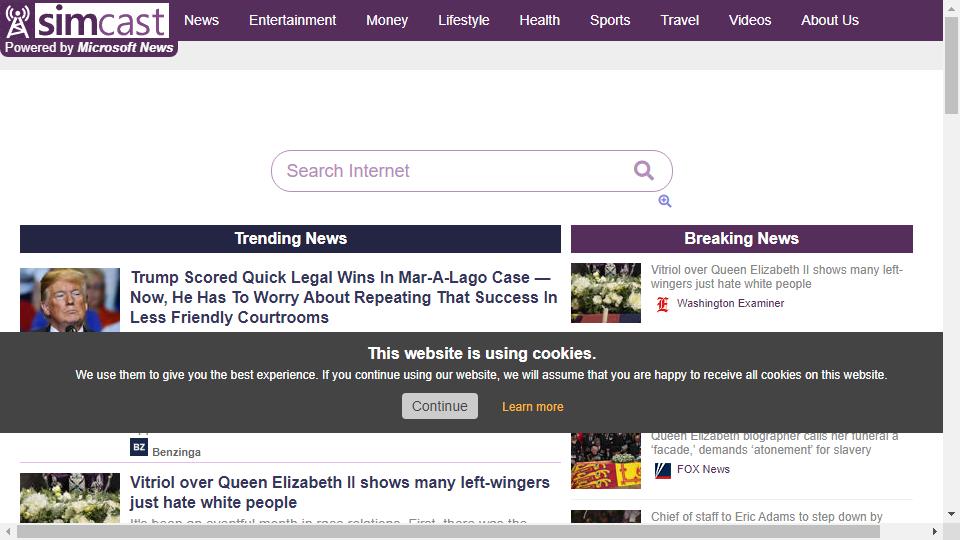Image resolution: width=960 pixels, height=540 pixels.
Task: Open the Sports menu item
Action: [610, 20]
